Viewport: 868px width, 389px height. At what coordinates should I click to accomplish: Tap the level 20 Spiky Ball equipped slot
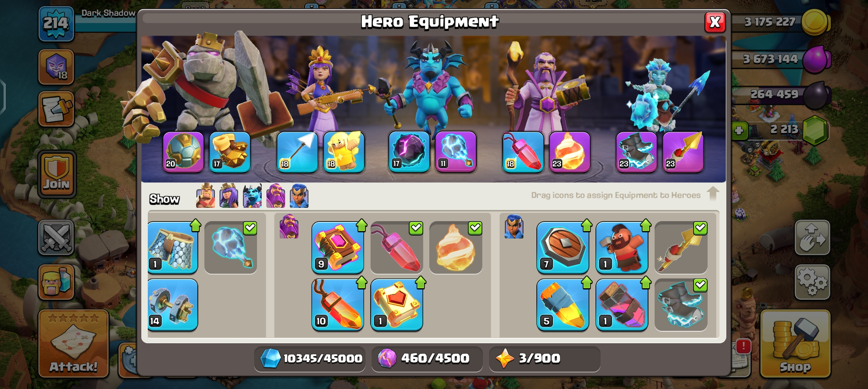[x=183, y=152]
